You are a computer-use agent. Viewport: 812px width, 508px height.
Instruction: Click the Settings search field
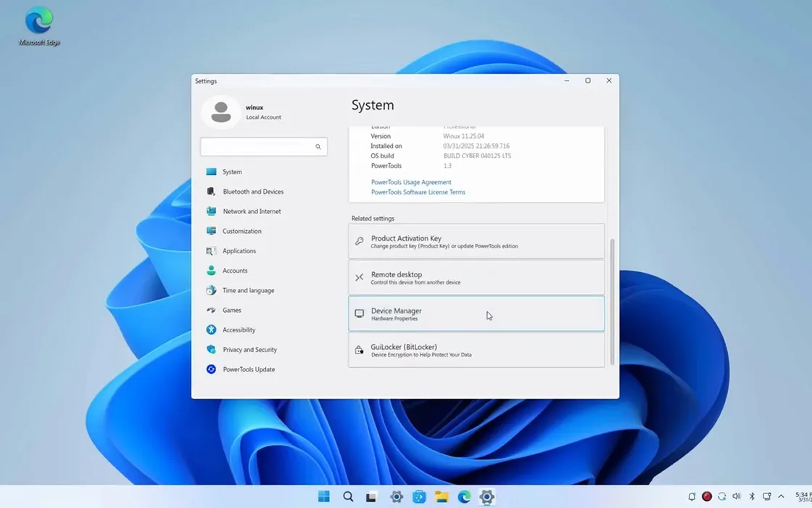click(264, 147)
